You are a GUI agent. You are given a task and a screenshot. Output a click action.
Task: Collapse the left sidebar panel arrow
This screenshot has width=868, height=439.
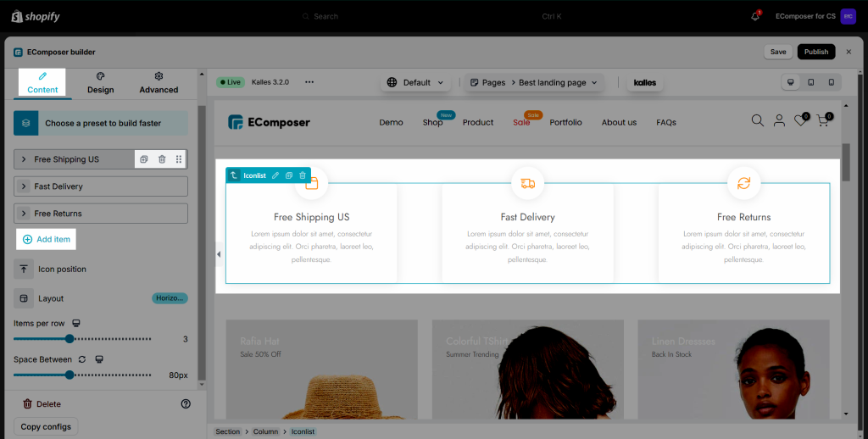point(219,254)
